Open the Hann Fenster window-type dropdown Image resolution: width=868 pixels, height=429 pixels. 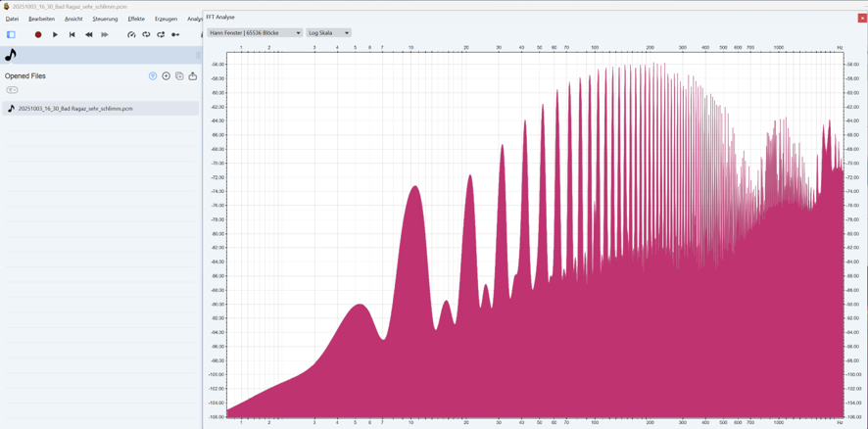(255, 32)
